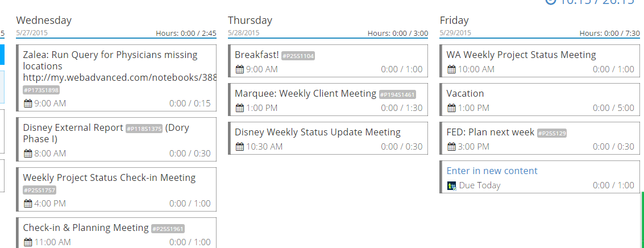Click the #P194S1461 tag on Marquee meeting
The image size is (644, 248).
click(x=397, y=94)
